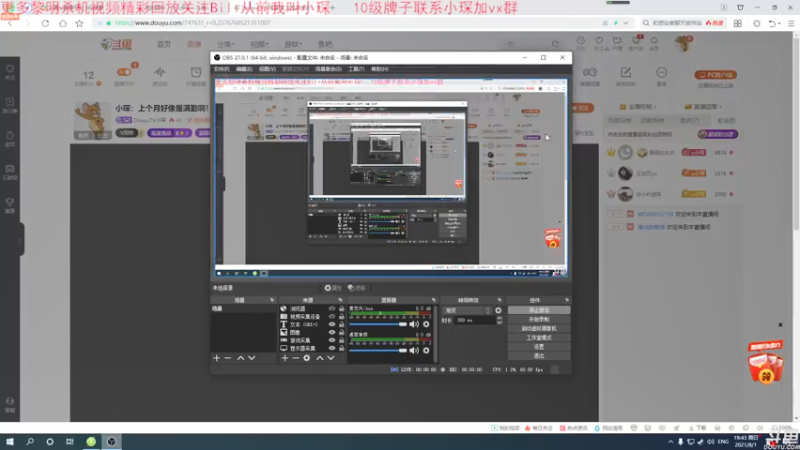Open the OBS Scene Collection menu
Viewport: 800px width, 450px height.
click(x=328, y=69)
